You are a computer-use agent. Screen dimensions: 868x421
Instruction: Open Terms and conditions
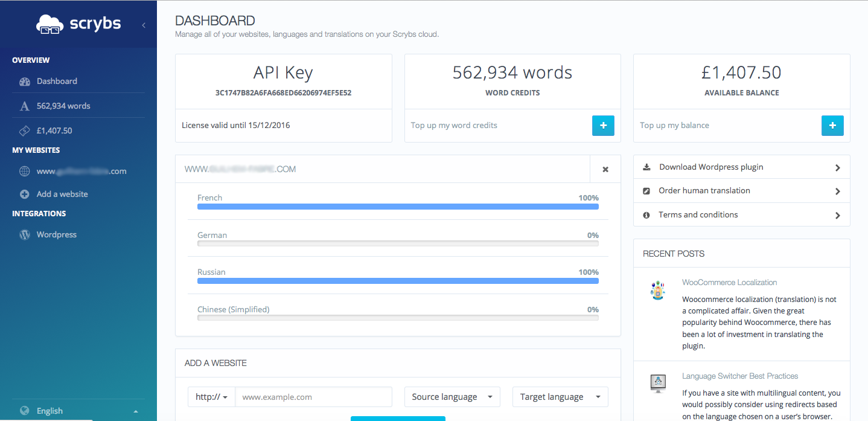(x=698, y=214)
